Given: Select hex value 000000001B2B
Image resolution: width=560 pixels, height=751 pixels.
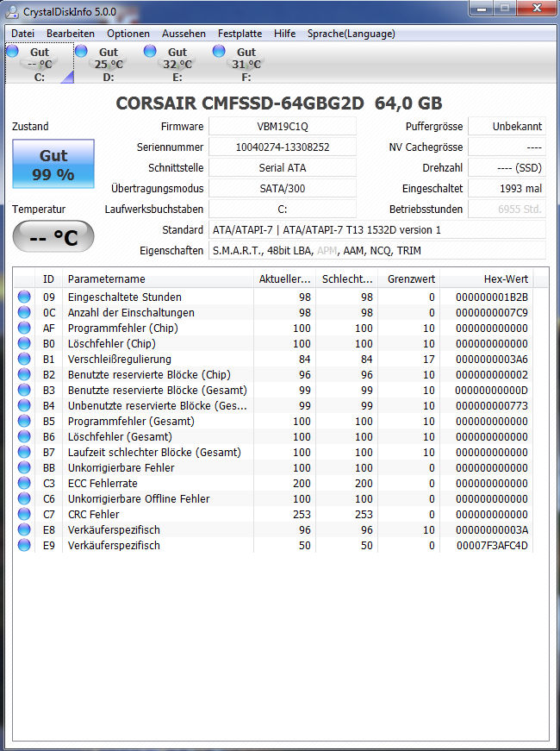Looking at the screenshot, I should pos(492,297).
